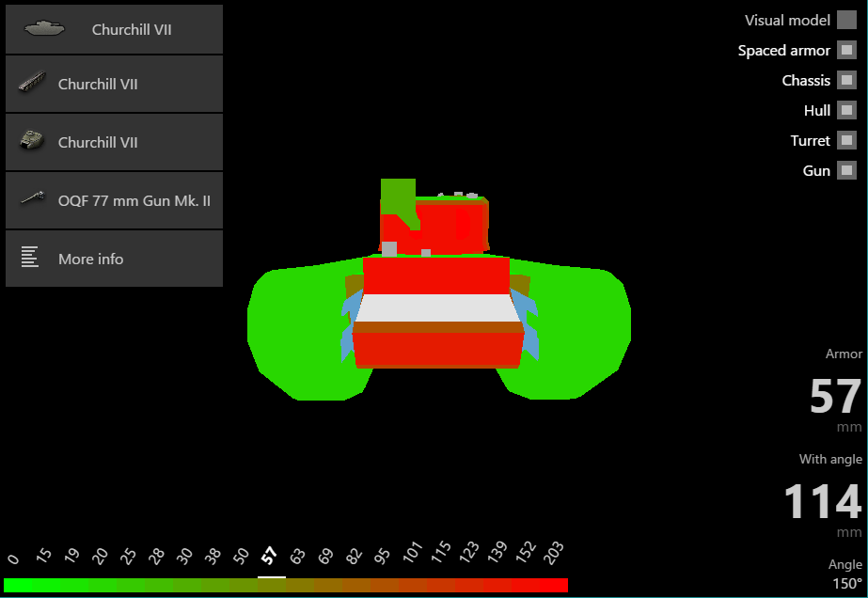868x598 pixels.
Task: Click the 82 mm value on armor scale
Action: coord(354,555)
